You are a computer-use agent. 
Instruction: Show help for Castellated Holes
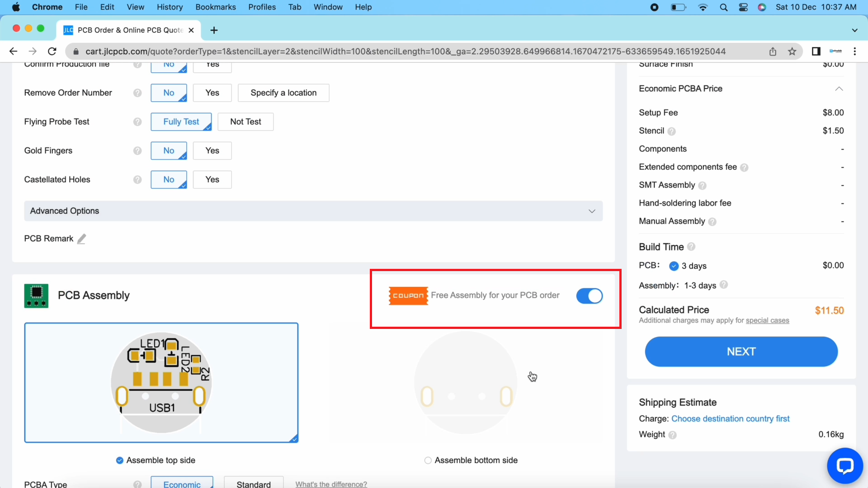click(x=137, y=180)
